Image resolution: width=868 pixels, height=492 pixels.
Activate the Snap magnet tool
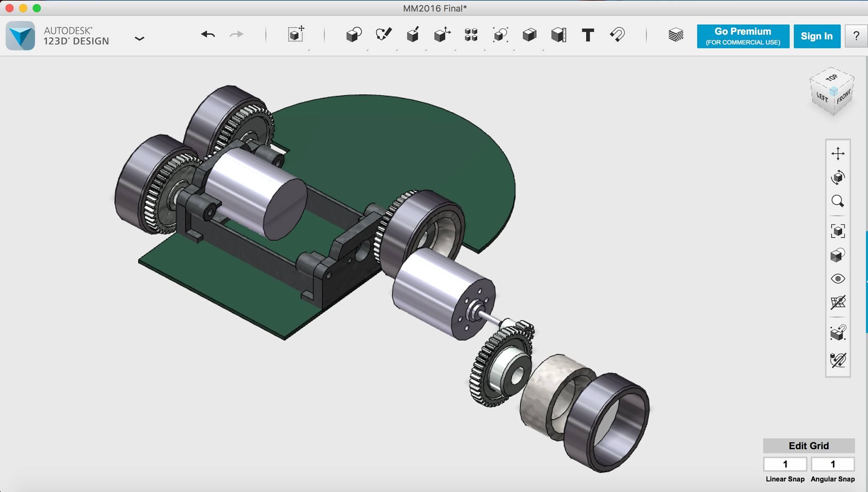pos(617,35)
